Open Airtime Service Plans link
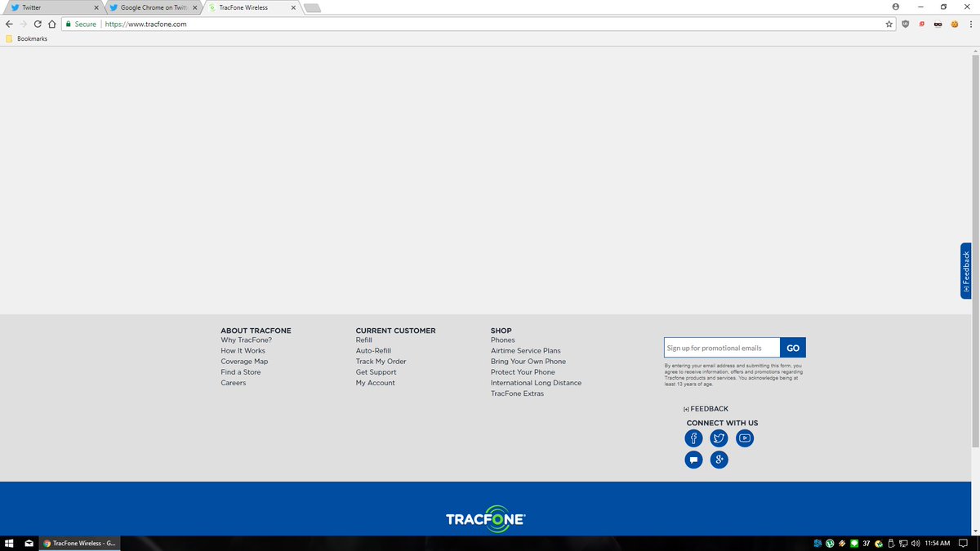Viewport: 980px width, 551px height. [526, 351]
